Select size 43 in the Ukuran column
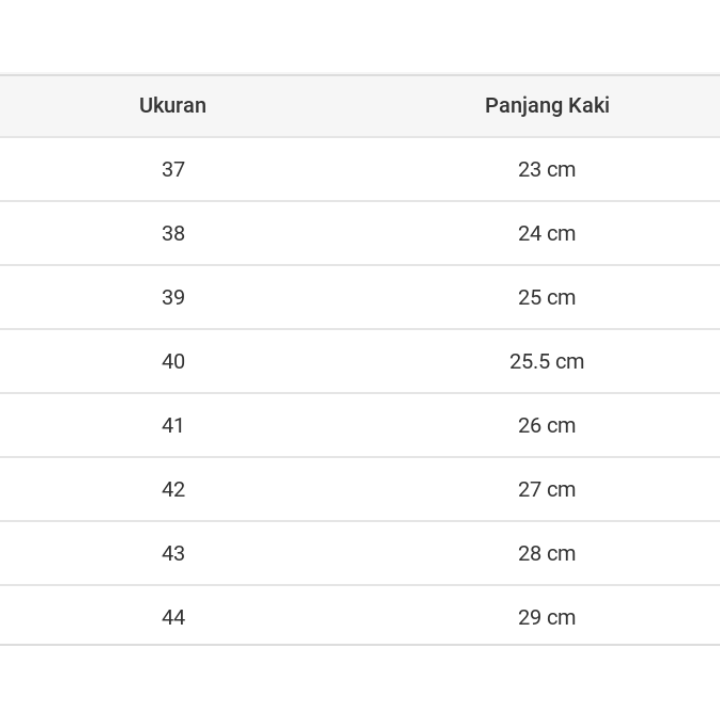The image size is (720, 720). click(x=173, y=553)
